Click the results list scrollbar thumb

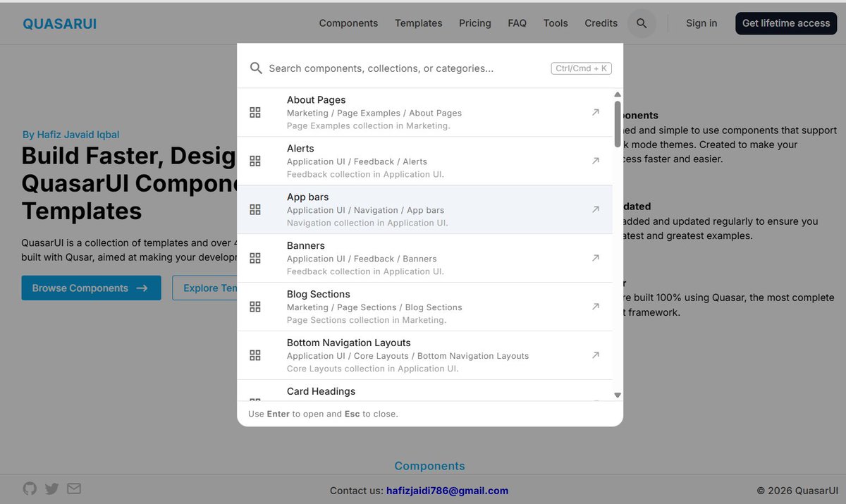(618, 123)
